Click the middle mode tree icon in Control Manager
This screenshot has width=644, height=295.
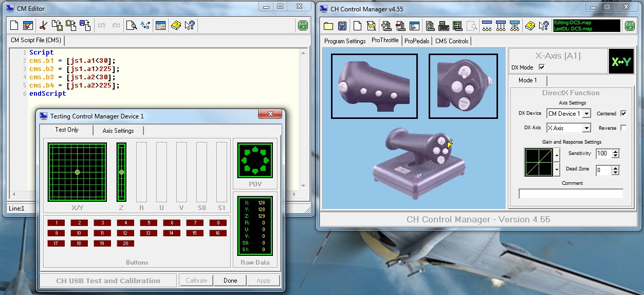(x=501, y=26)
